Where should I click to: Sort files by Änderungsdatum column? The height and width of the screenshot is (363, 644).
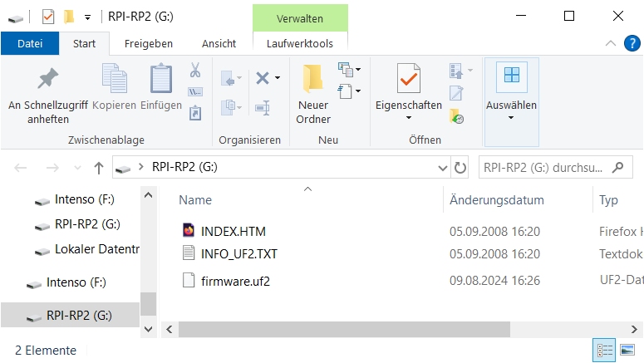click(496, 200)
